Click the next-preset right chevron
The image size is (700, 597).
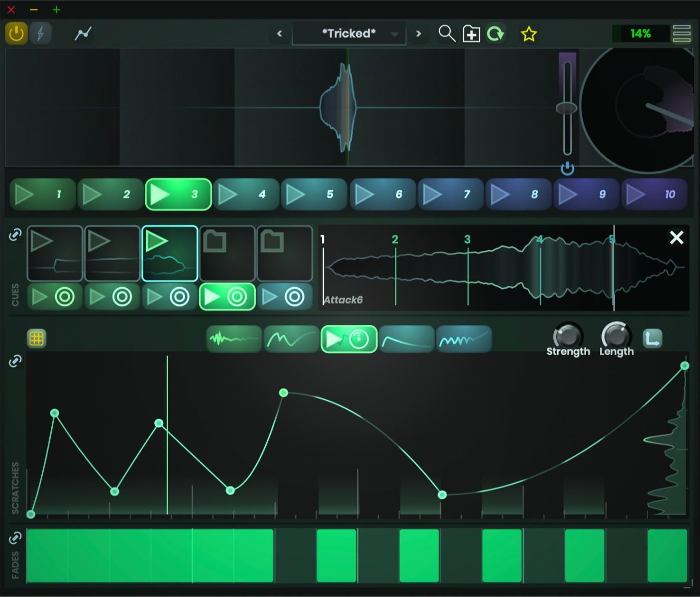pyautogui.click(x=419, y=34)
